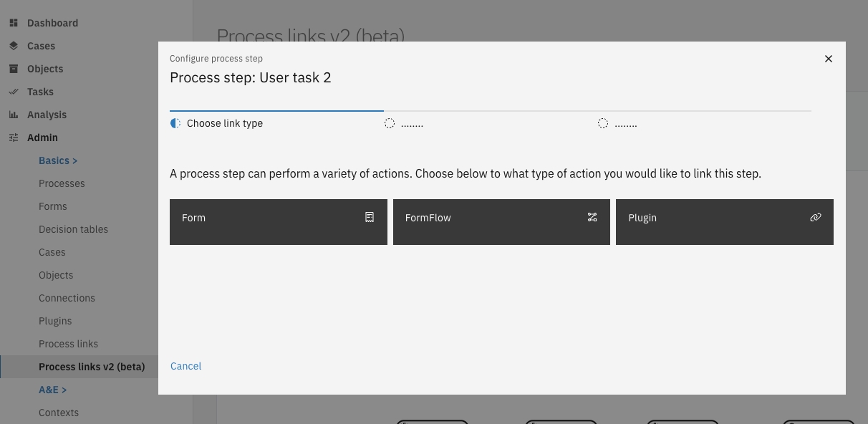Click the FormFlow tile flow icon
Screen dimensions: 868x424
click(x=592, y=217)
